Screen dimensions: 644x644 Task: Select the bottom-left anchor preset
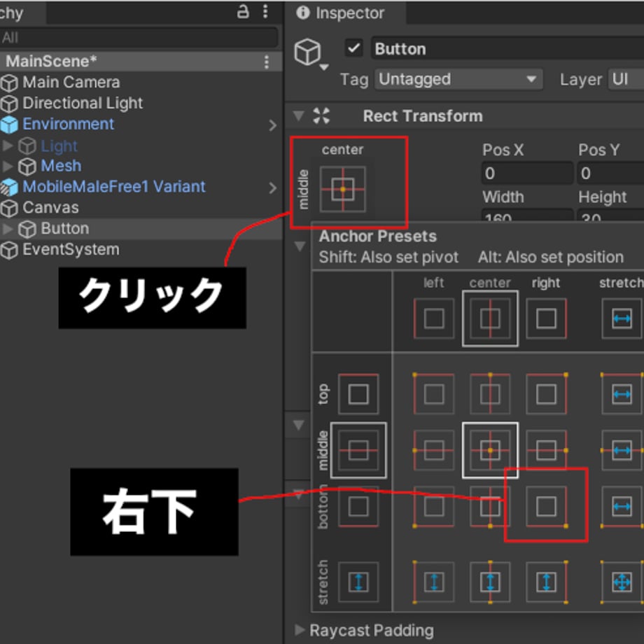[434, 506]
